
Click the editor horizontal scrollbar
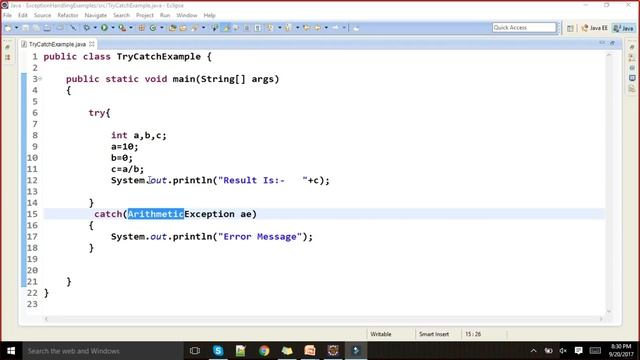(323, 319)
